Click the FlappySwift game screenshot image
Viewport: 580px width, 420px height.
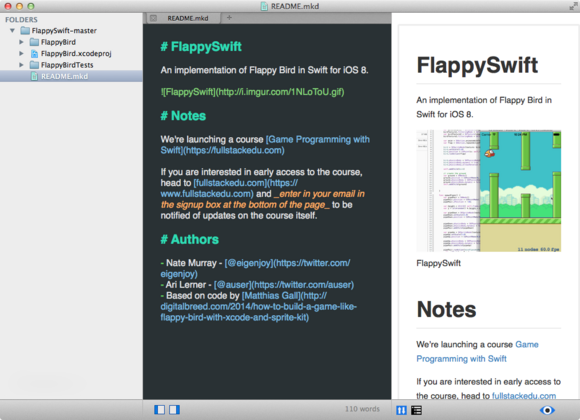(x=489, y=191)
